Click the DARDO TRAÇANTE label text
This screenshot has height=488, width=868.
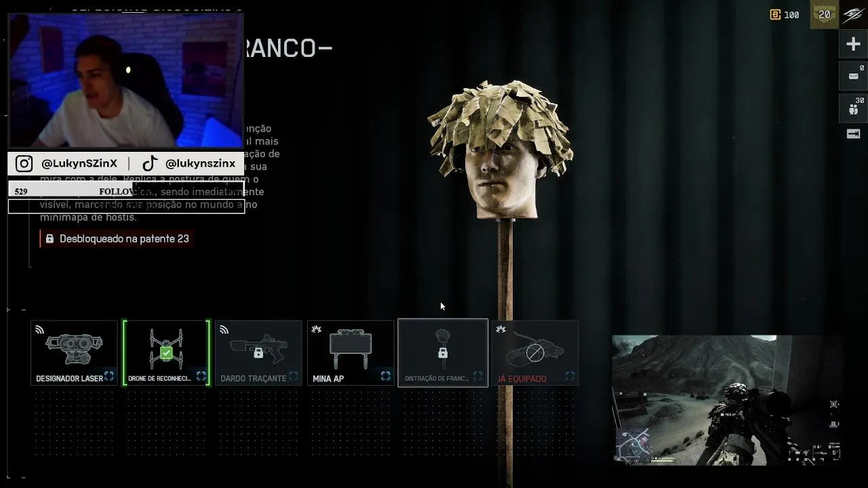[253, 379]
